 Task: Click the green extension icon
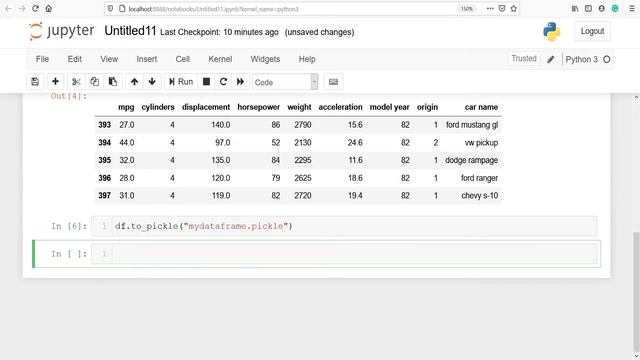point(615,9)
